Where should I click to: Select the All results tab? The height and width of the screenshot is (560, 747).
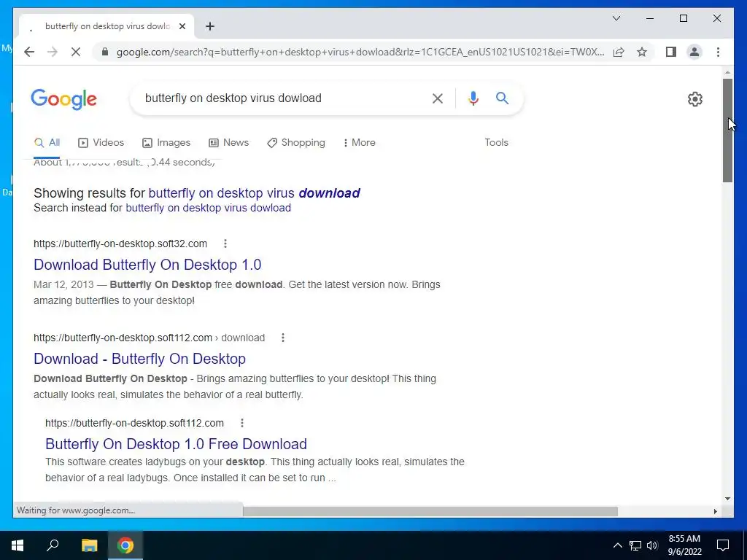47,142
